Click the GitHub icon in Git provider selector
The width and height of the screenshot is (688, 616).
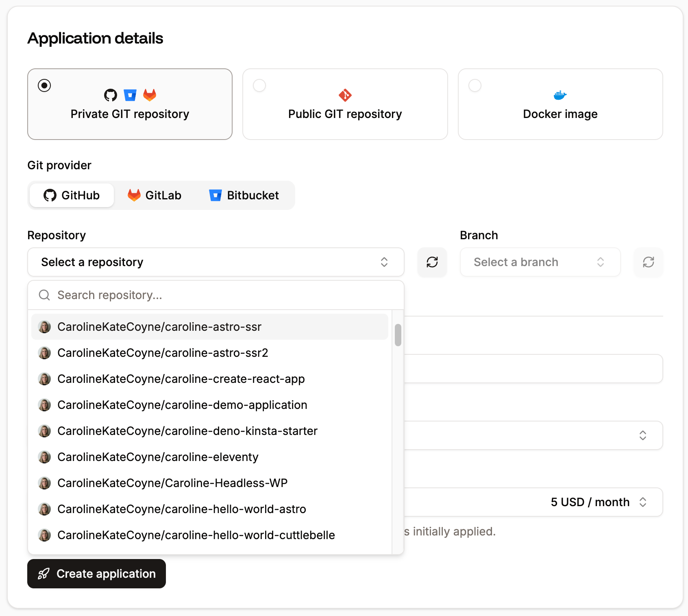tap(50, 195)
